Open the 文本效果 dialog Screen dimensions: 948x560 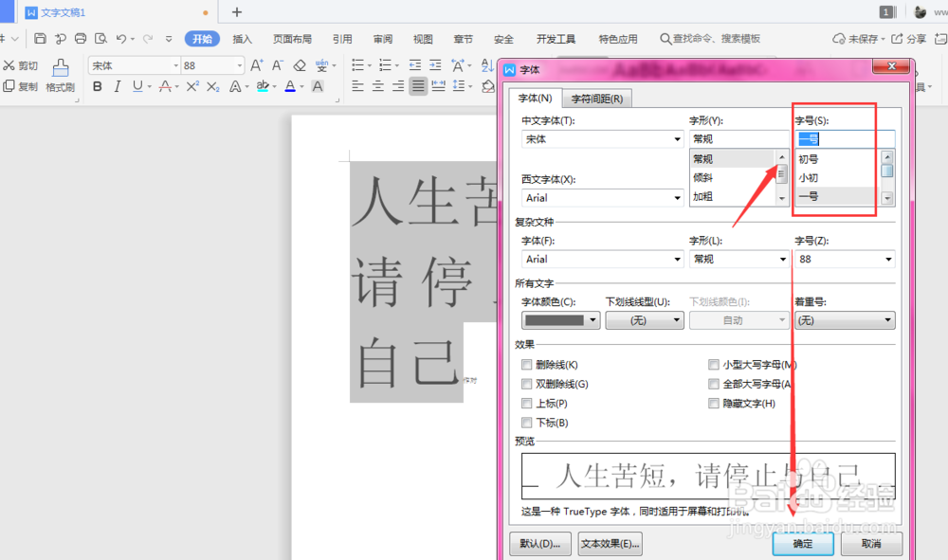[609, 544]
